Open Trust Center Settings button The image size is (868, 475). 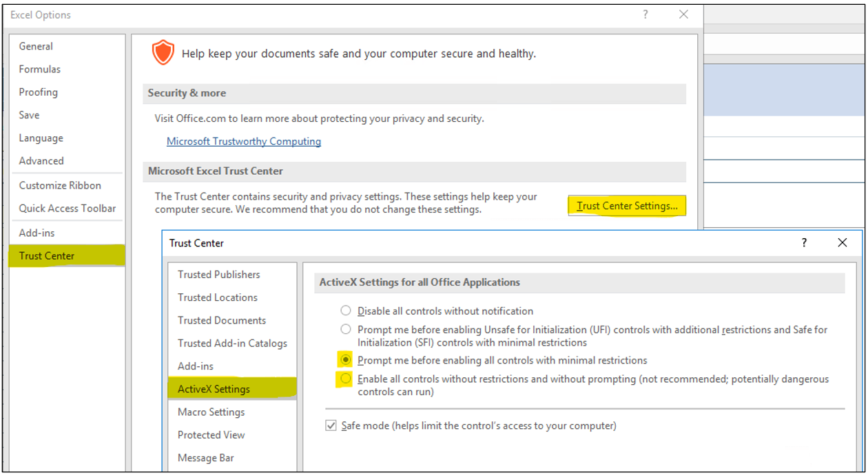(627, 206)
